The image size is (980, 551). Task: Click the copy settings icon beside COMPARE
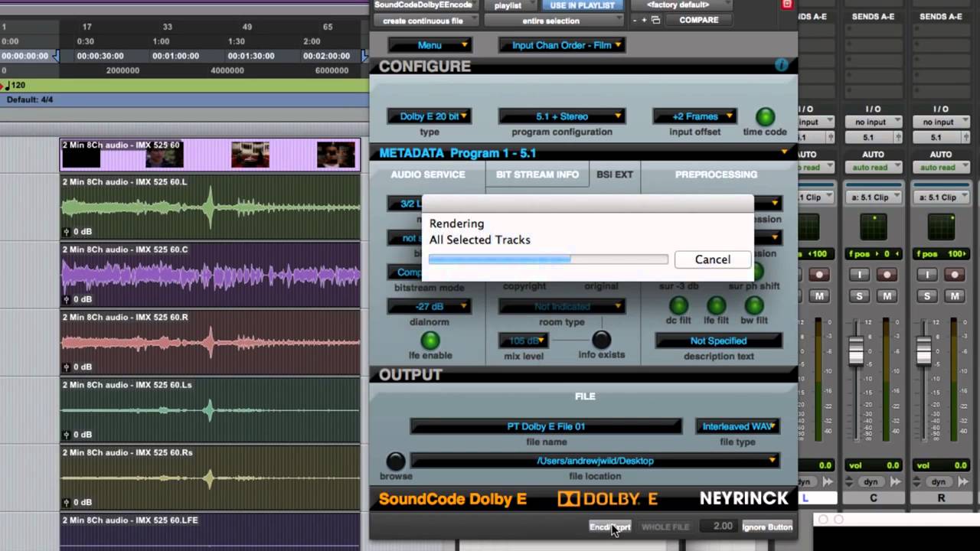click(x=656, y=20)
